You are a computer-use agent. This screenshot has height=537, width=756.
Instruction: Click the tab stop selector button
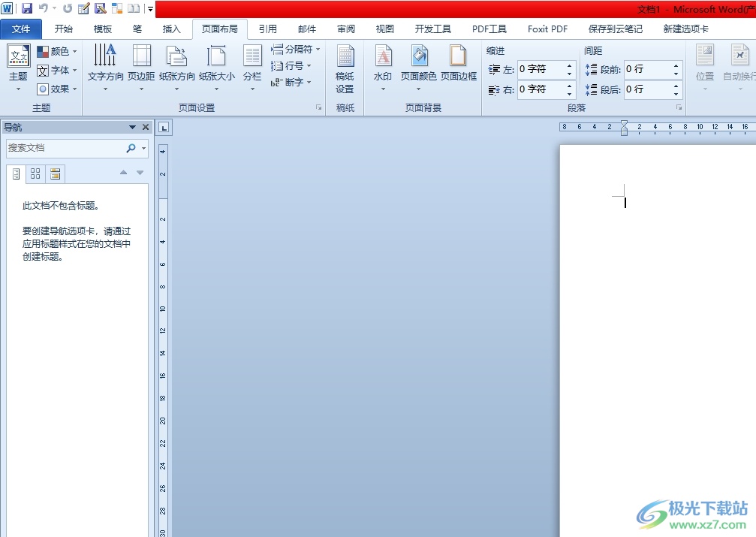click(x=164, y=128)
